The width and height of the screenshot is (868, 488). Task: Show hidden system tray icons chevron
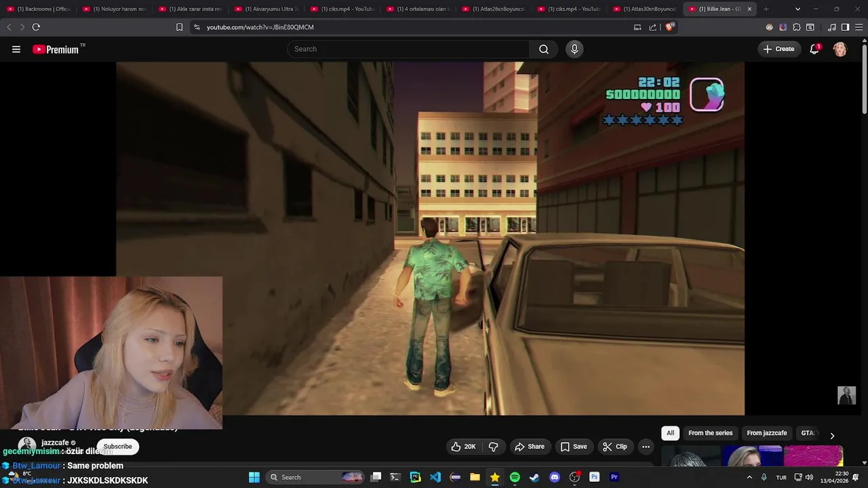click(x=749, y=477)
